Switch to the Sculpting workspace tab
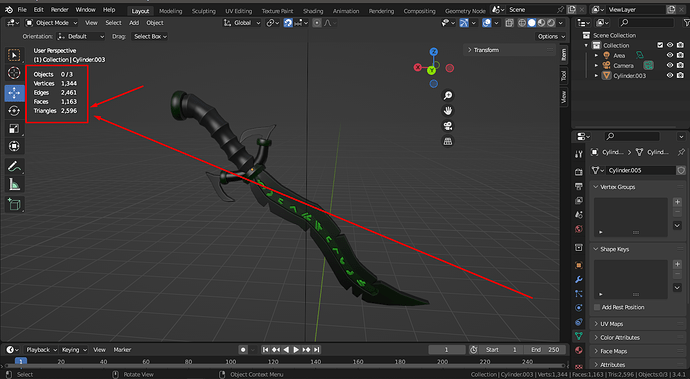690x379 pixels. 204,11
